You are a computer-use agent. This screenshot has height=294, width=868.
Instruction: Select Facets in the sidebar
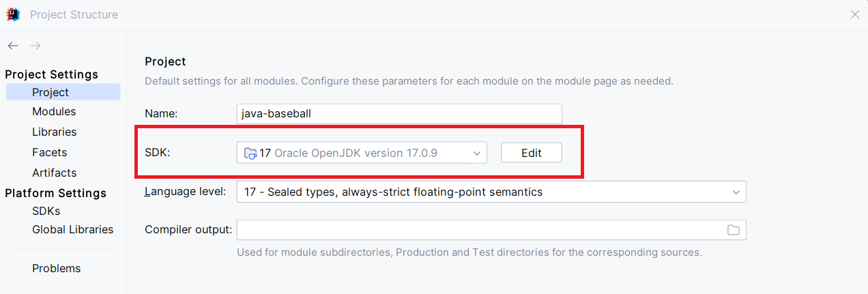click(x=49, y=153)
